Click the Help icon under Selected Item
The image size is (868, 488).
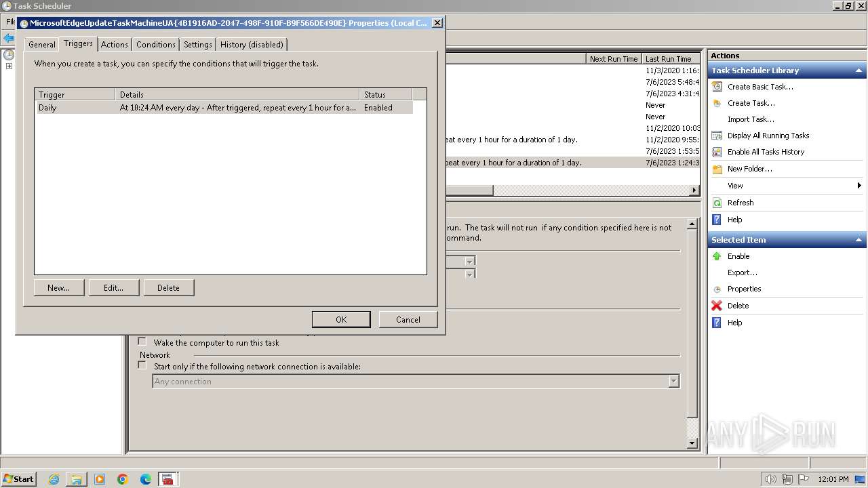(717, 323)
